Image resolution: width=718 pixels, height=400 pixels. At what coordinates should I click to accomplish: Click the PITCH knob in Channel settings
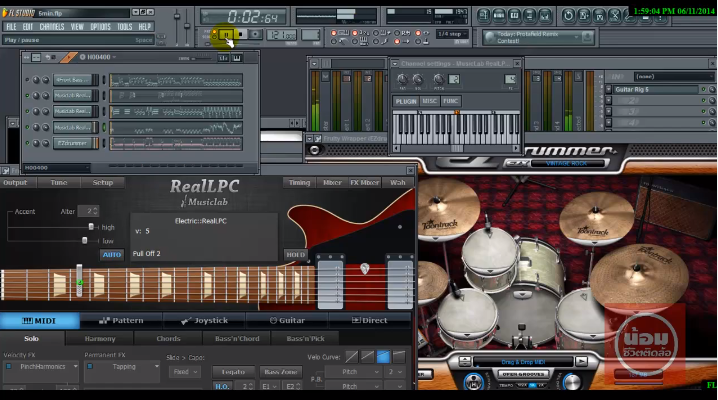(439, 79)
